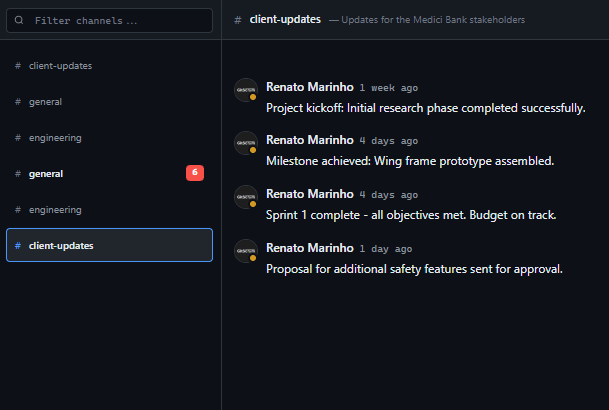Click the hash icon in the channel header

238,20
